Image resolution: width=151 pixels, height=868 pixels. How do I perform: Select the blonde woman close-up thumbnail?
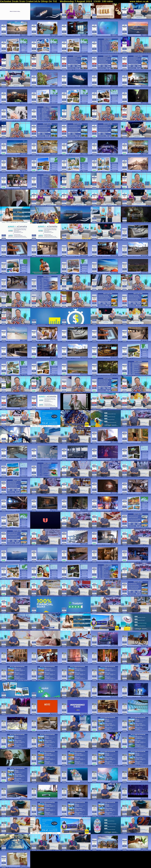pos(15,198)
